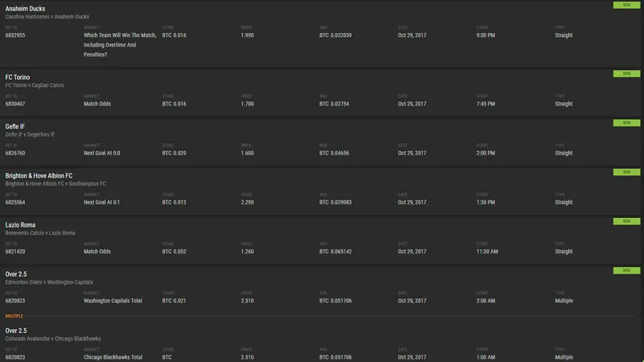
Task: Click Benevento Calcio v Lazio Roma match
Action: (x=39, y=233)
